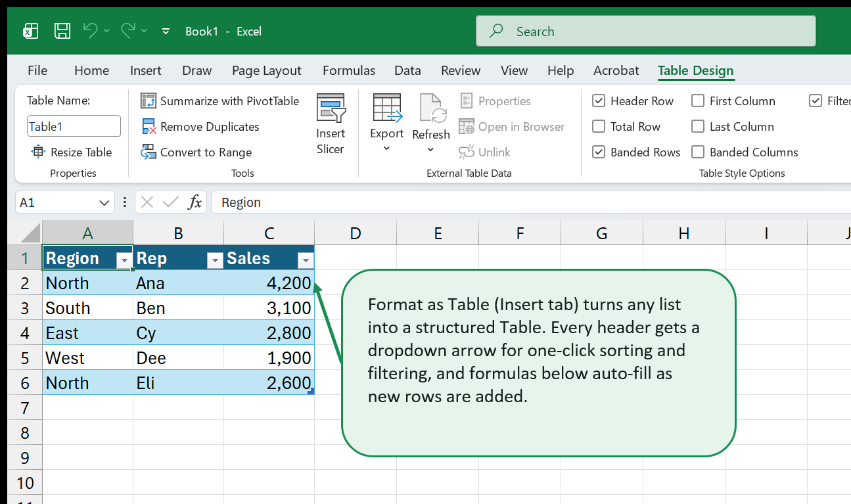
Task: Toggle the Filter Button checkbox
Action: point(816,101)
